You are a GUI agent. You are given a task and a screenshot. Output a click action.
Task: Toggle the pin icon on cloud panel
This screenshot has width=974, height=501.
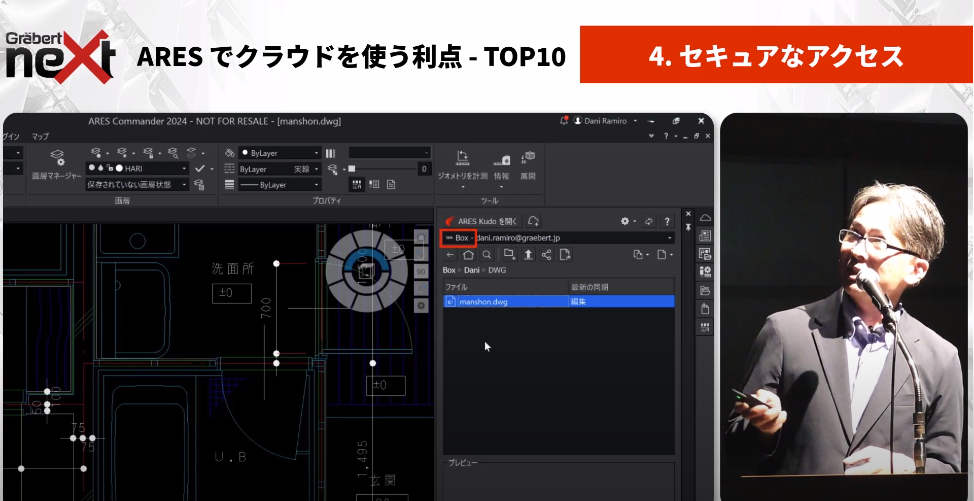pyautogui.click(x=688, y=227)
